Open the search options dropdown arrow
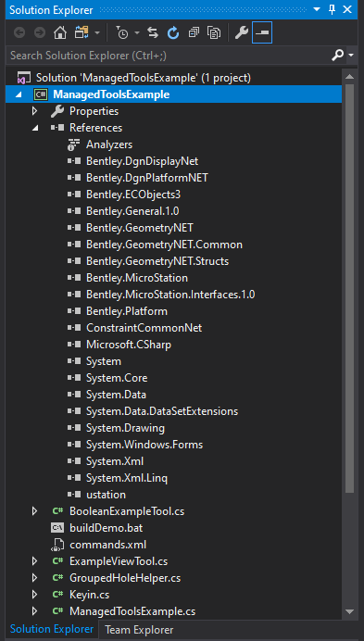 (x=351, y=56)
